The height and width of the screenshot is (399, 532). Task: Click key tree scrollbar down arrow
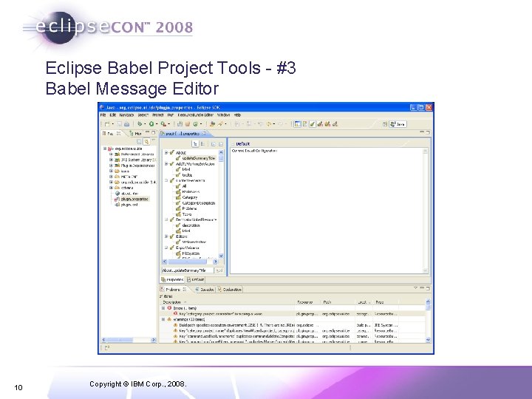221,256
